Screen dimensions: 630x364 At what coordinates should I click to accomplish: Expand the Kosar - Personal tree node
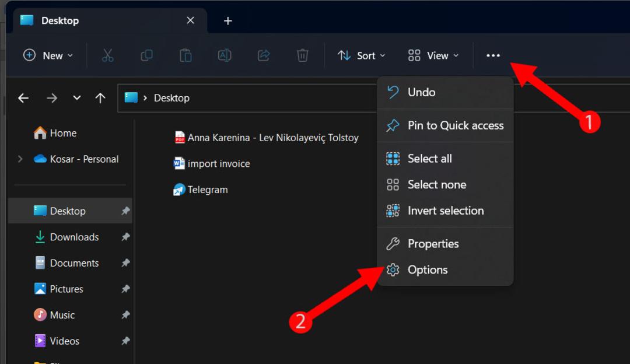20,159
